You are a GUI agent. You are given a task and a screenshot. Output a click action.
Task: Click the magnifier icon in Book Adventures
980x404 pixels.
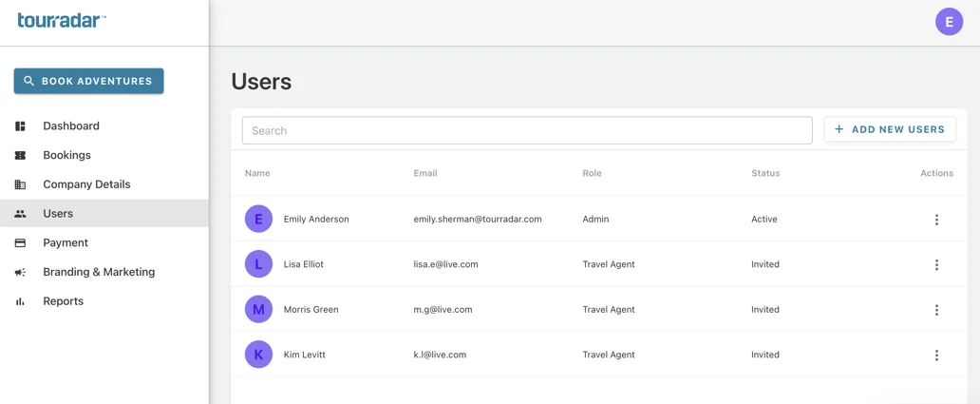(x=28, y=81)
